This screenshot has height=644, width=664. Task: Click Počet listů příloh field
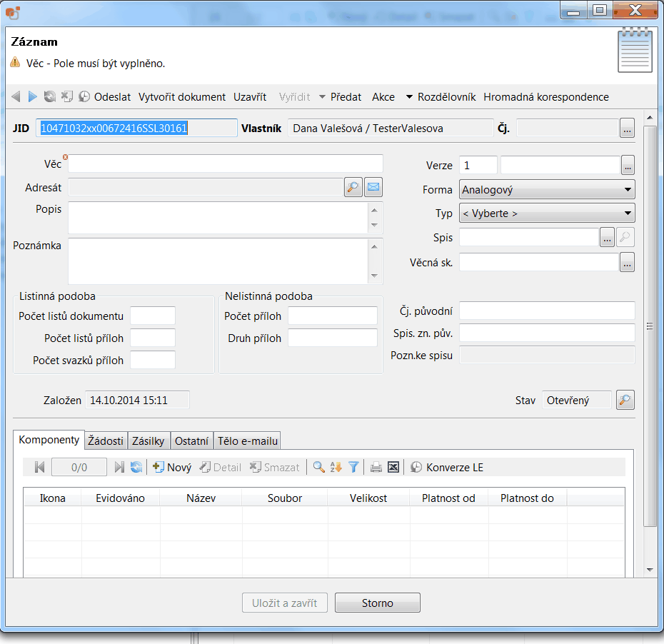pos(153,338)
